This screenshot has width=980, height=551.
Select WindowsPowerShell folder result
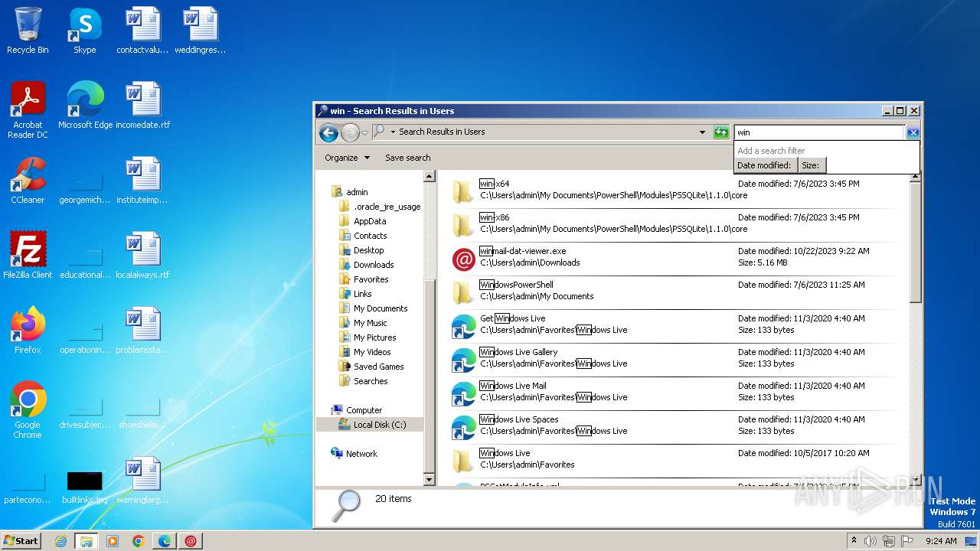click(x=674, y=291)
